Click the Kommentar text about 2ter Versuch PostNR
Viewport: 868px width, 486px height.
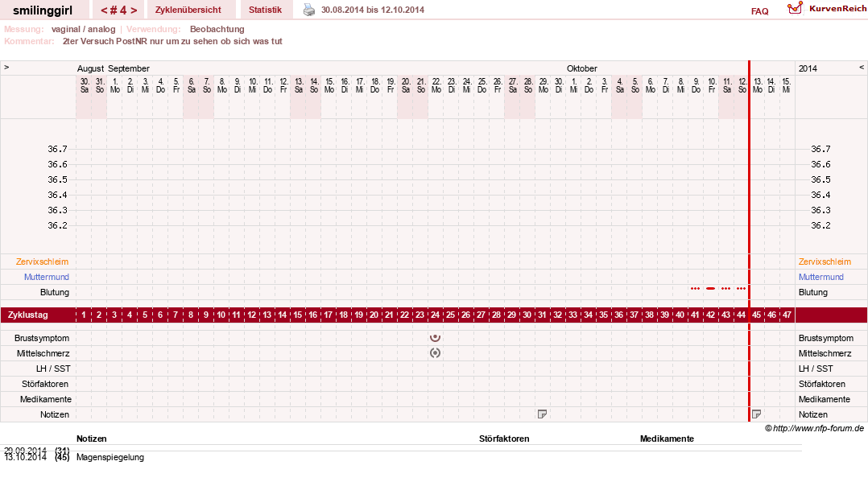[172, 42]
